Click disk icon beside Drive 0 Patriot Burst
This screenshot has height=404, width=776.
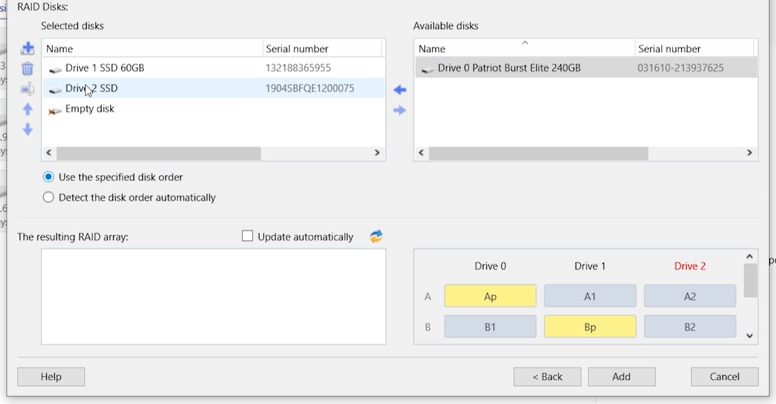click(x=427, y=69)
